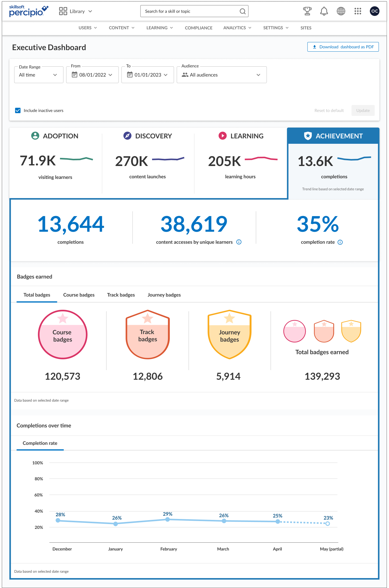Expand the Library dropdown chevron
The height and width of the screenshot is (588, 389).
point(90,11)
